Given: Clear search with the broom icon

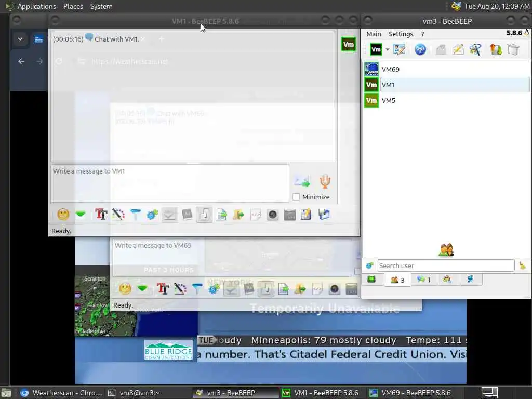Looking at the screenshot, I should click(522, 265).
